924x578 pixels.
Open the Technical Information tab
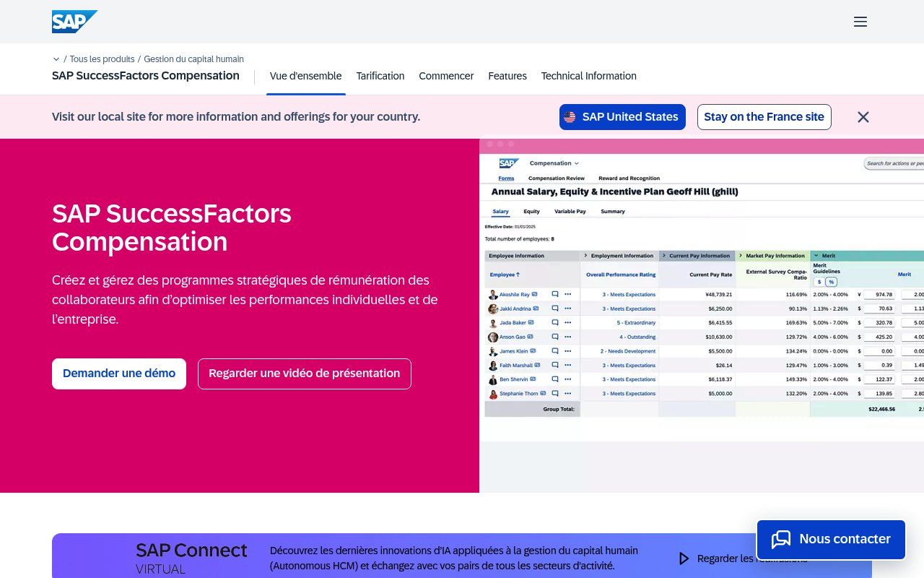coord(589,76)
